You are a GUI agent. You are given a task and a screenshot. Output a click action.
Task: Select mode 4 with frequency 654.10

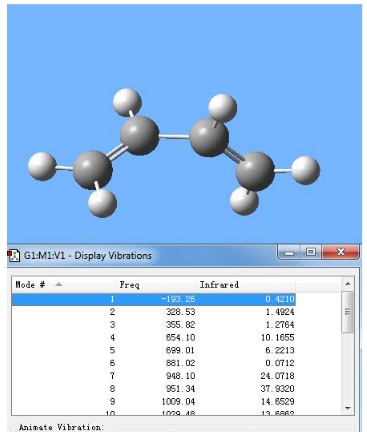click(x=154, y=337)
